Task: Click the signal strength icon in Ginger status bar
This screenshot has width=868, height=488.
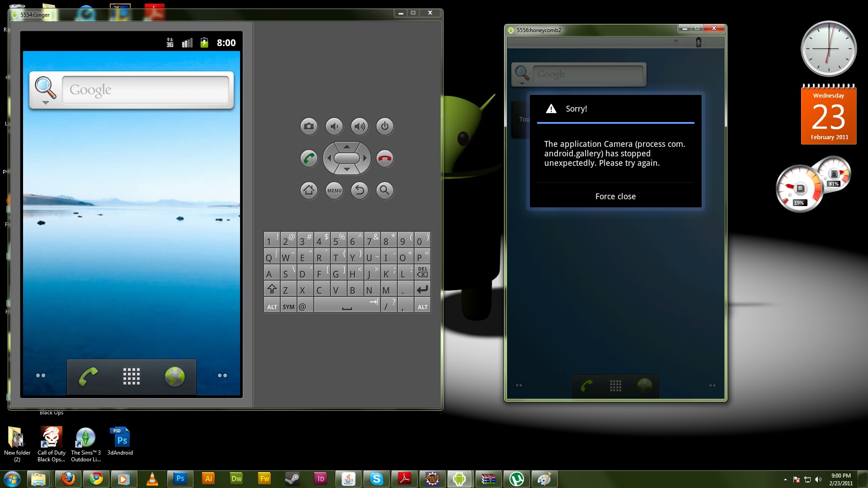Action: tap(187, 42)
